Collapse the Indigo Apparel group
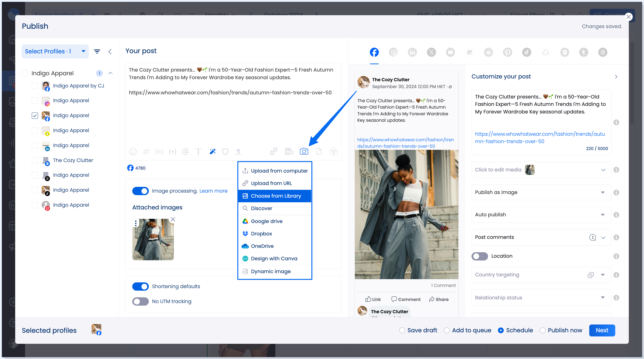The image size is (644, 359). [110, 73]
